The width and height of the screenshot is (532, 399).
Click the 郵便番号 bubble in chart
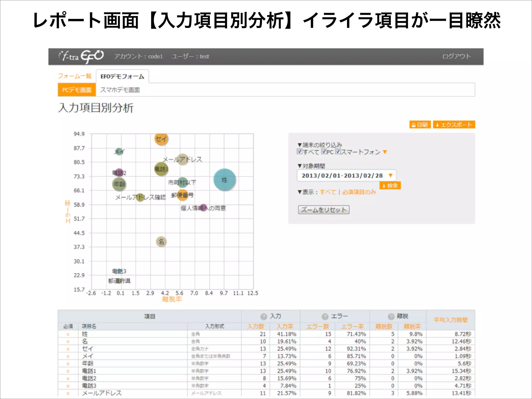183,195
